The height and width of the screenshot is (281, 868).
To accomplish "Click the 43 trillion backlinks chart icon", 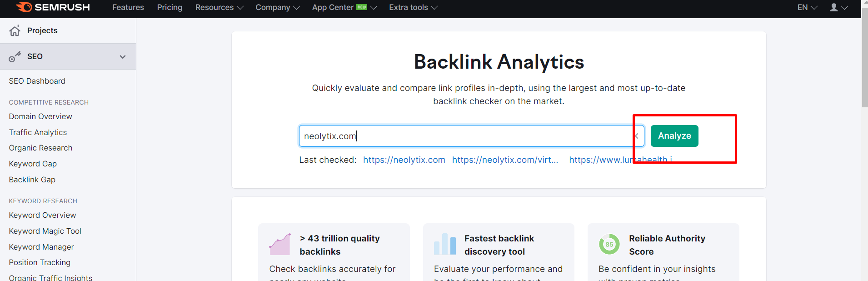I will point(280,244).
